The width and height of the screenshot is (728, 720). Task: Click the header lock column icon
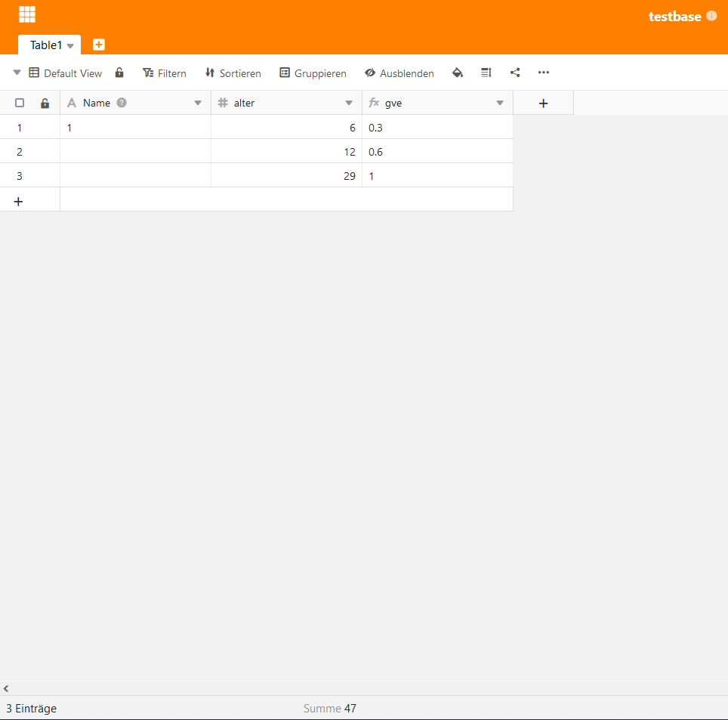pyautogui.click(x=45, y=104)
